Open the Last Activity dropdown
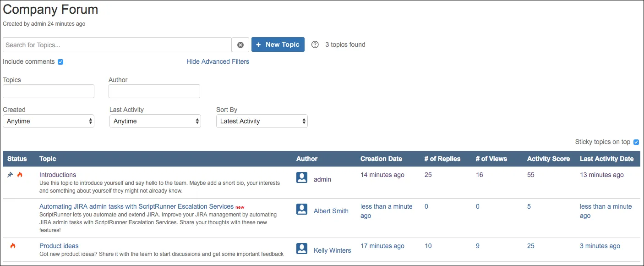 pos(155,121)
